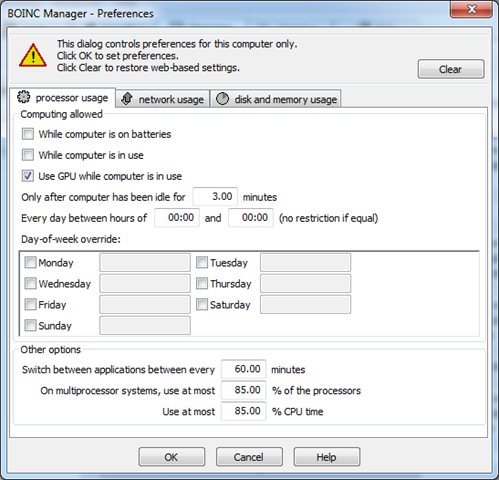The image size is (499, 480).
Task: Click the gear icon on processor usage tab
Action: [23, 97]
